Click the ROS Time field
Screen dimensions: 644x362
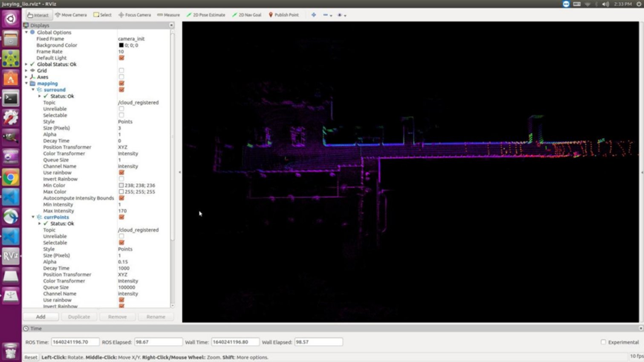point(75,342)
